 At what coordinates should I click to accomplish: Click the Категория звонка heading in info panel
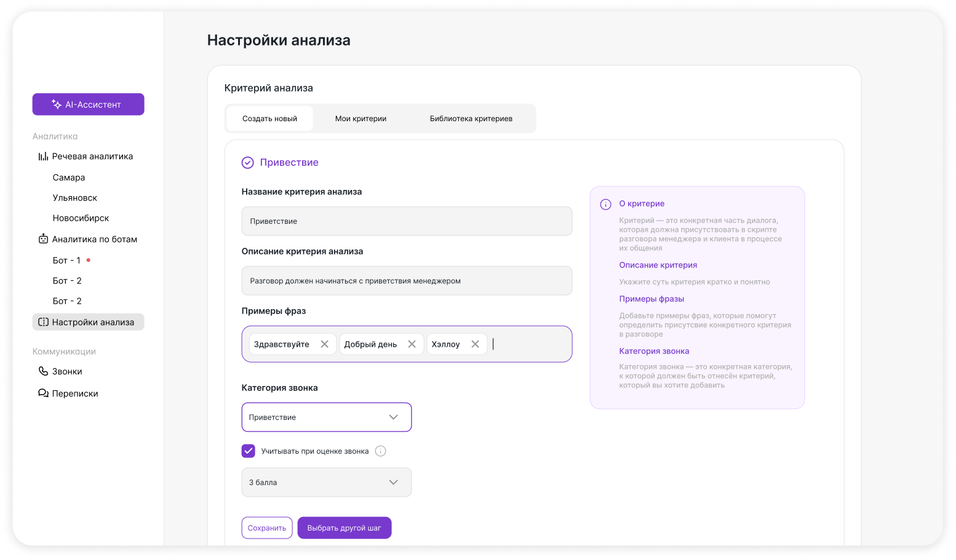tap(654, 351)
